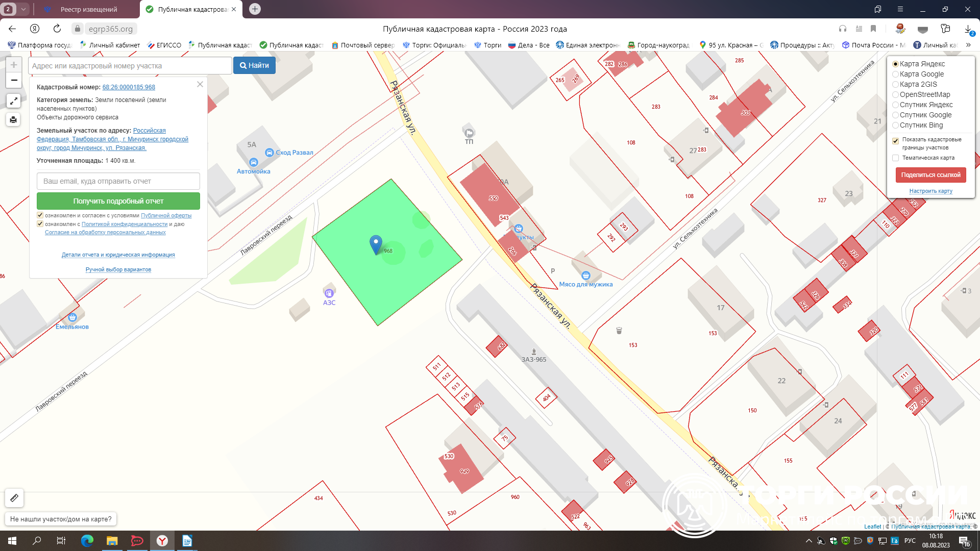Print the cadastral map
The width and height of the screenshot is (980, 551).
click(x=14, y=120)
